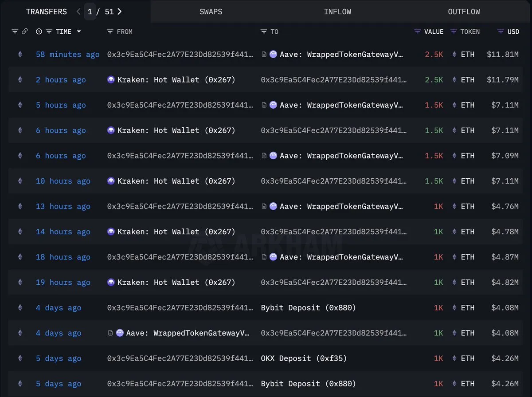The height and width of the screenshot is (397, 532).
Task: Filter by the FROM column
Action: pyautogui.click(x=110, y=31)
